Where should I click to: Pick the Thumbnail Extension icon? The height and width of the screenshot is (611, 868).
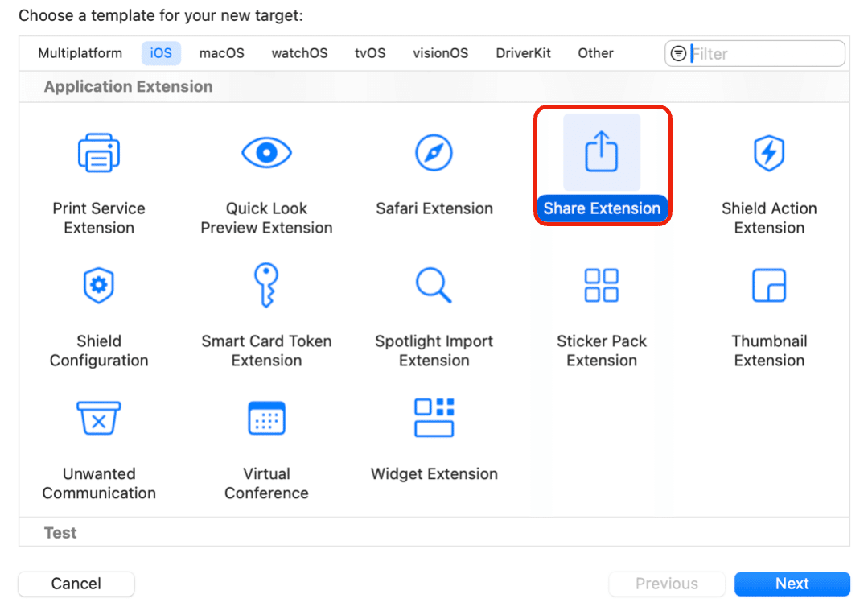(769, 285)
